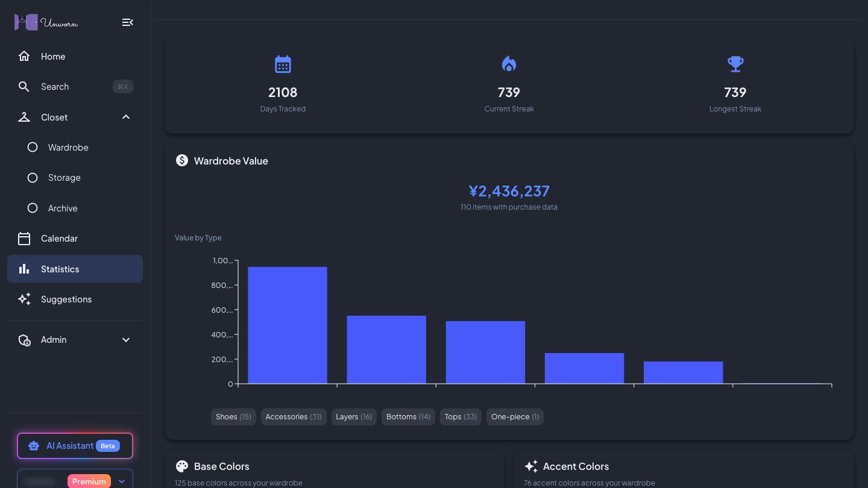This screenshot has width=868, height=488.
Task: Open the Calendar page
Action: coord(75,239)
